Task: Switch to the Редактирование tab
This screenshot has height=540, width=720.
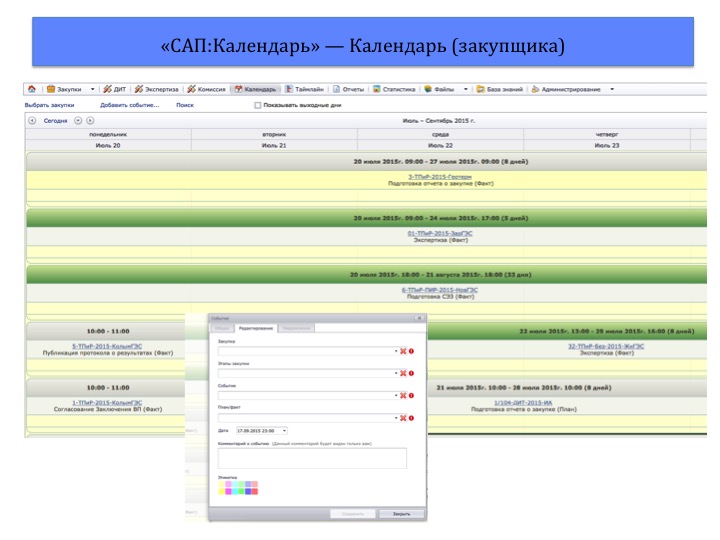Action: pyautogui.click(x=256, y=328)
